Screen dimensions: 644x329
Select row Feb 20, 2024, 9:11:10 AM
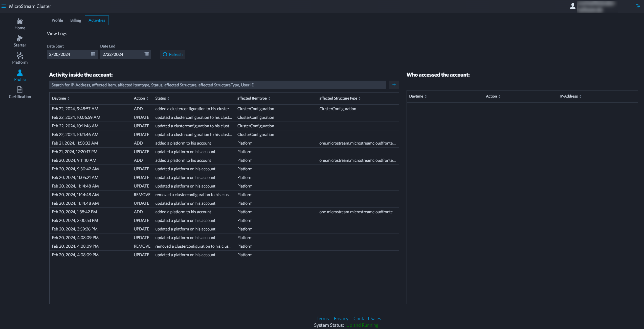point(224,160)
